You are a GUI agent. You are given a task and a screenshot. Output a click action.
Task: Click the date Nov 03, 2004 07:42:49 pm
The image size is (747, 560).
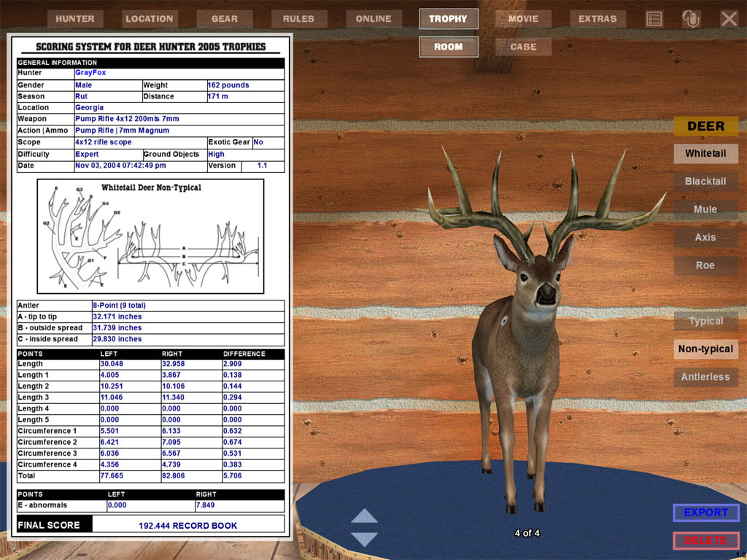120,166
